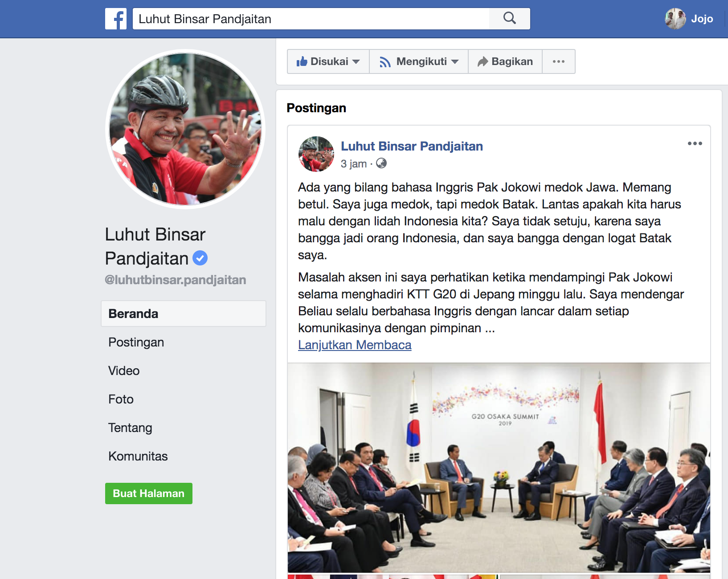The height and width of the screenshot is (579, 728).
Task: Expand the Disukai dropdown arrow
Action: 356,61
